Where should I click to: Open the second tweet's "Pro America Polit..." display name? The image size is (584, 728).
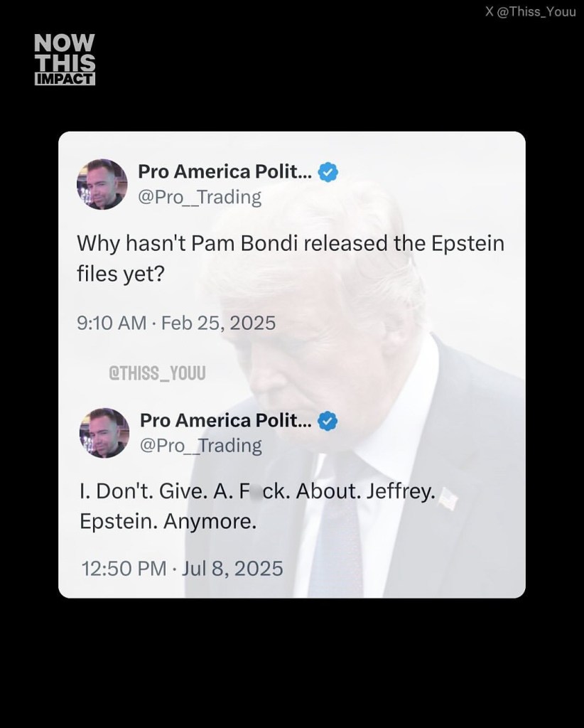(226, 420)
